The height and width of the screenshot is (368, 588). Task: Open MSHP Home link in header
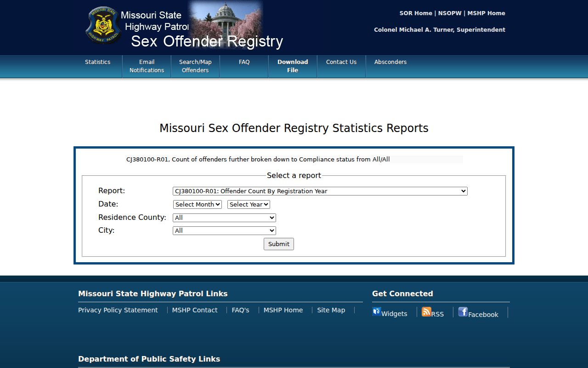[486, 13]
